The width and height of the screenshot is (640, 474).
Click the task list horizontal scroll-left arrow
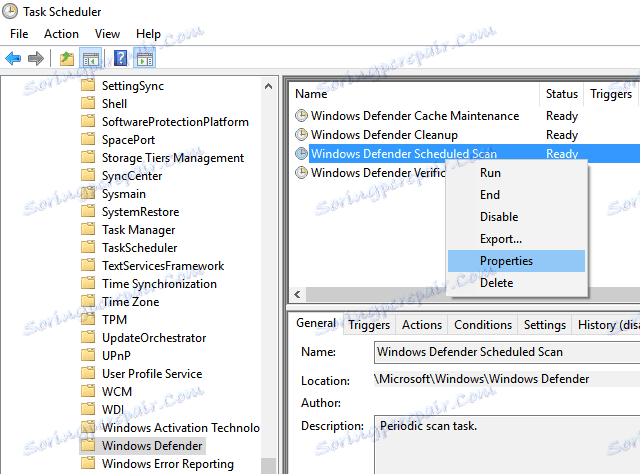click(298, 294)
